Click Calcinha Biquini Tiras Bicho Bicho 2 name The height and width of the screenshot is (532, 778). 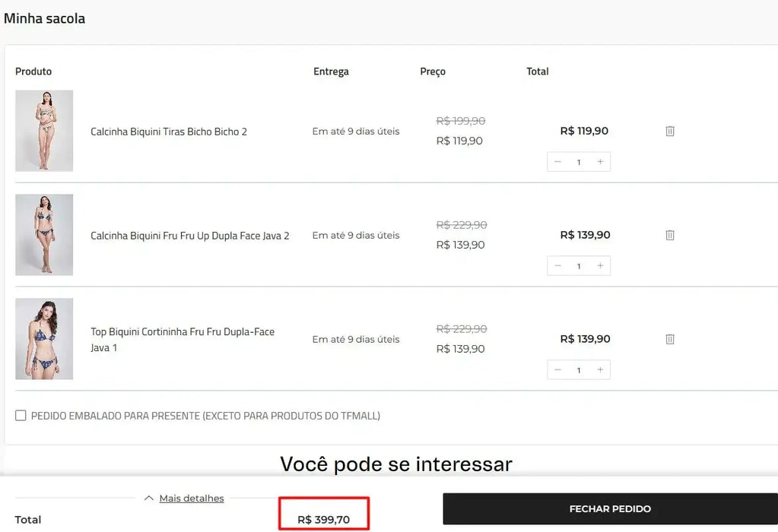169,131
